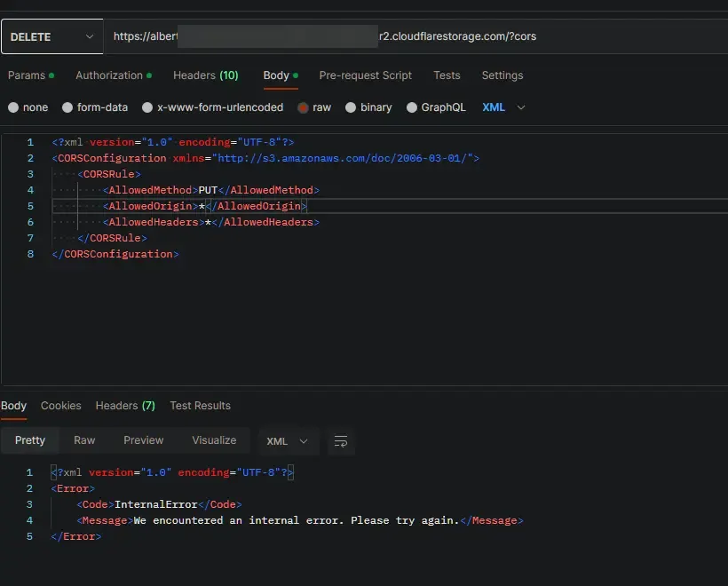Open the response XML format dropdown
The width and height of the screenshot is (728, 586).
[x=288, y=441]
